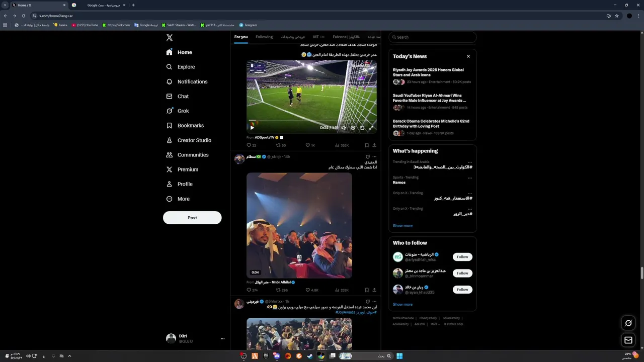
Task: Open the floating Grok button at bottom right
Action: click(x=628, y=323)
